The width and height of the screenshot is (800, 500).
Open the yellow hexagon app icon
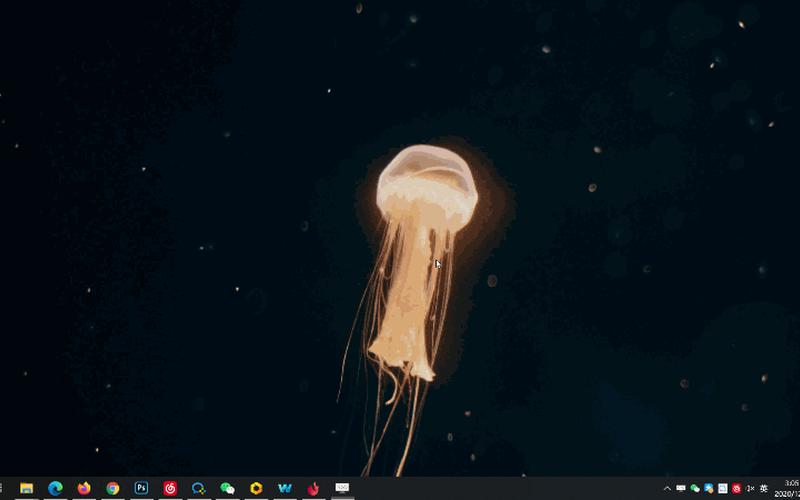tap(256, 488)
